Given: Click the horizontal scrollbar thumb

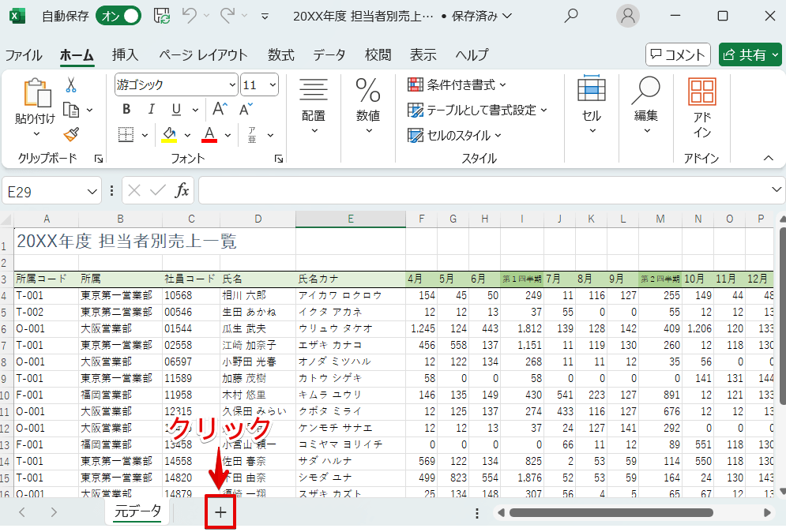Looking at the screenshot, I should click(x=611, y=513).
